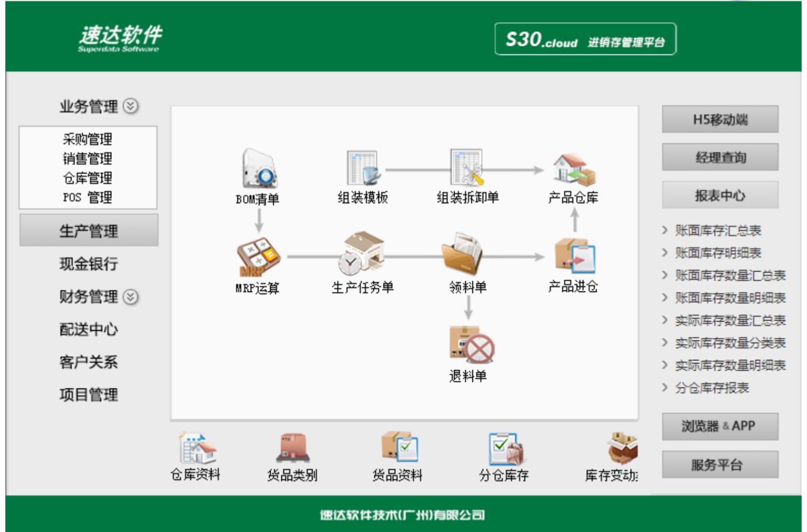The height and width of the screenshot is (532, 807).
Task: Select 采购管理 in the sidebar
Action: coord(88,139)
